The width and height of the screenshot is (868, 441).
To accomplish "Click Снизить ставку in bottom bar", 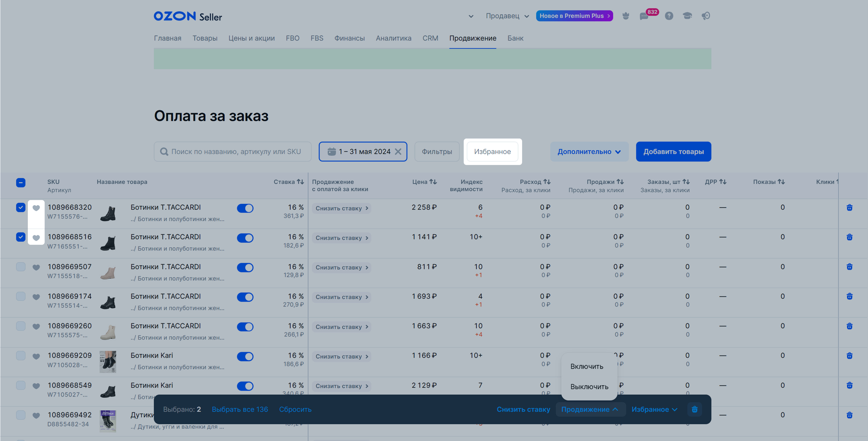I will (523, 409).
